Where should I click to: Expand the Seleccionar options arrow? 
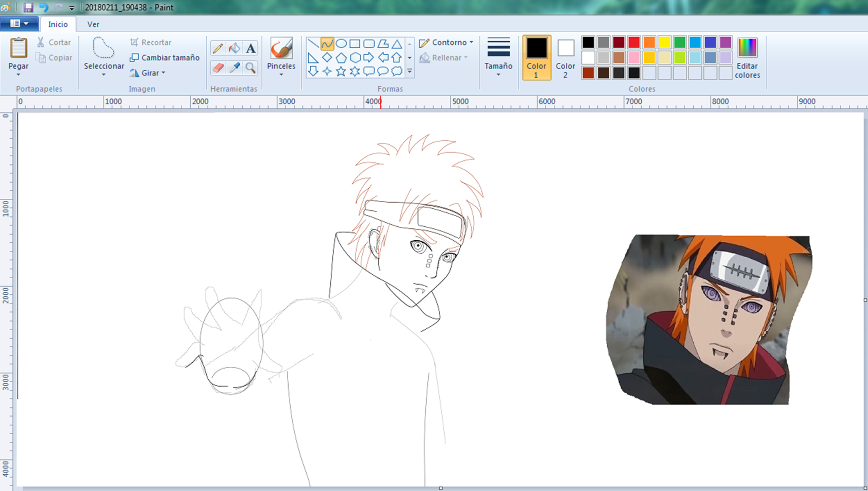point(104,75)
